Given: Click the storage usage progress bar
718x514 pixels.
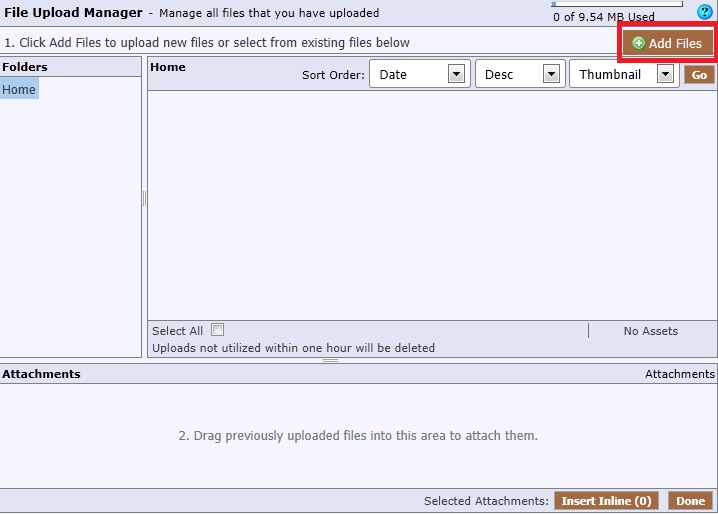Looking at the screenshot, I should 604,4.
